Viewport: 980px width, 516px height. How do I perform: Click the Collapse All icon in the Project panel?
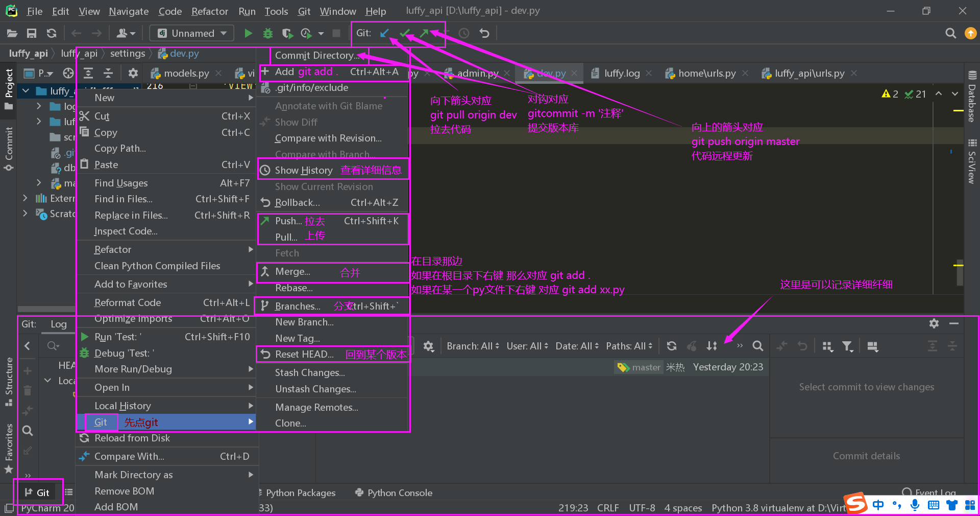[108, 73]
